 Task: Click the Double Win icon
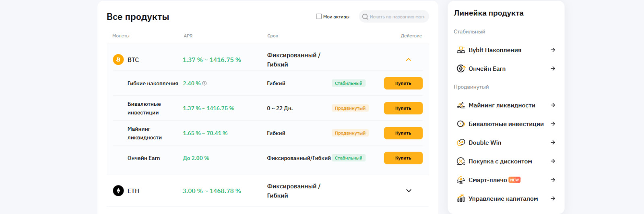coord(461,143)
